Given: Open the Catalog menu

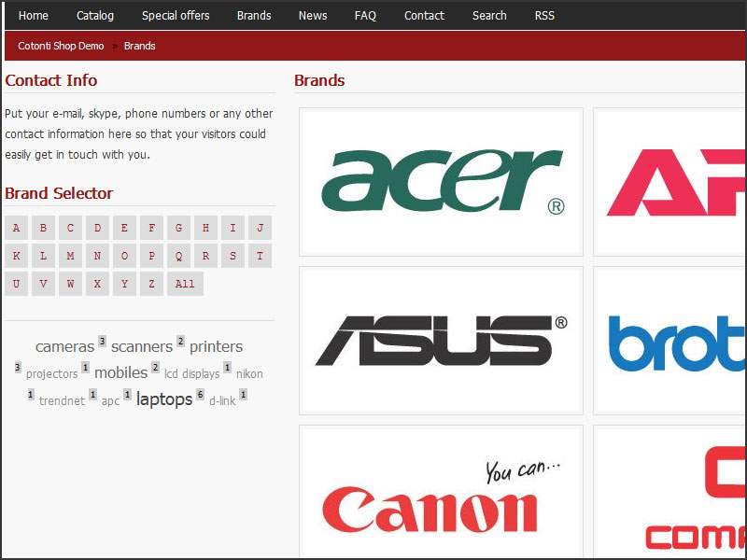Looking at the screenshot, I should coord(95,16).
